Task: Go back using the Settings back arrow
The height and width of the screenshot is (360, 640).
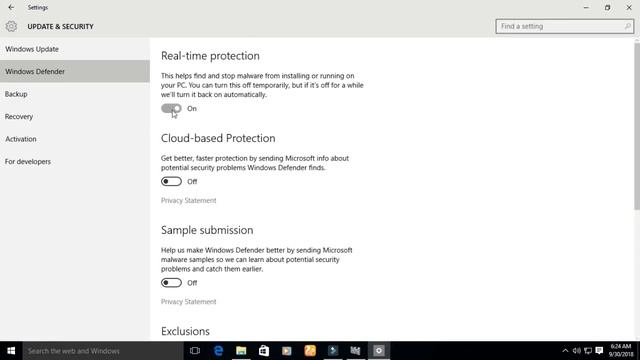Action: 11,7
